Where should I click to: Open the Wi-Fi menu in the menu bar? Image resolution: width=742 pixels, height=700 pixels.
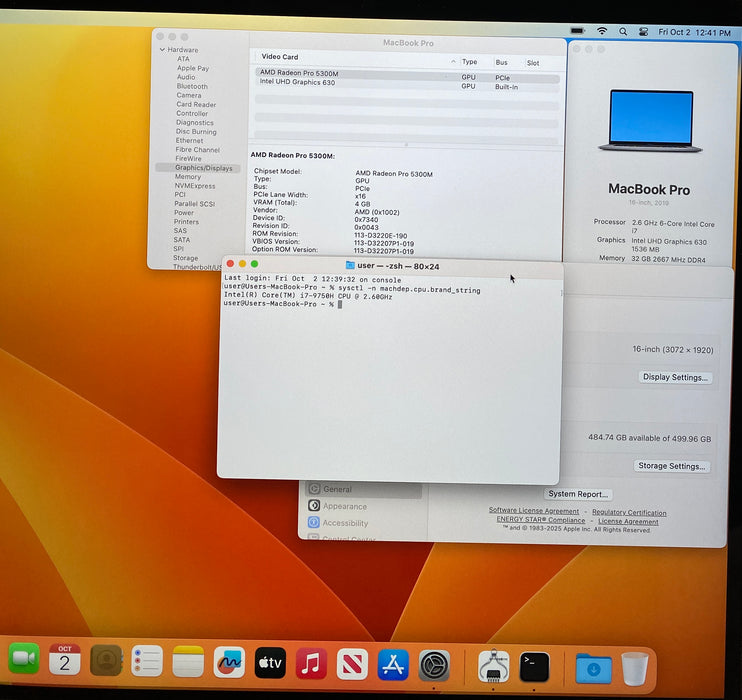tap(602, 31)
